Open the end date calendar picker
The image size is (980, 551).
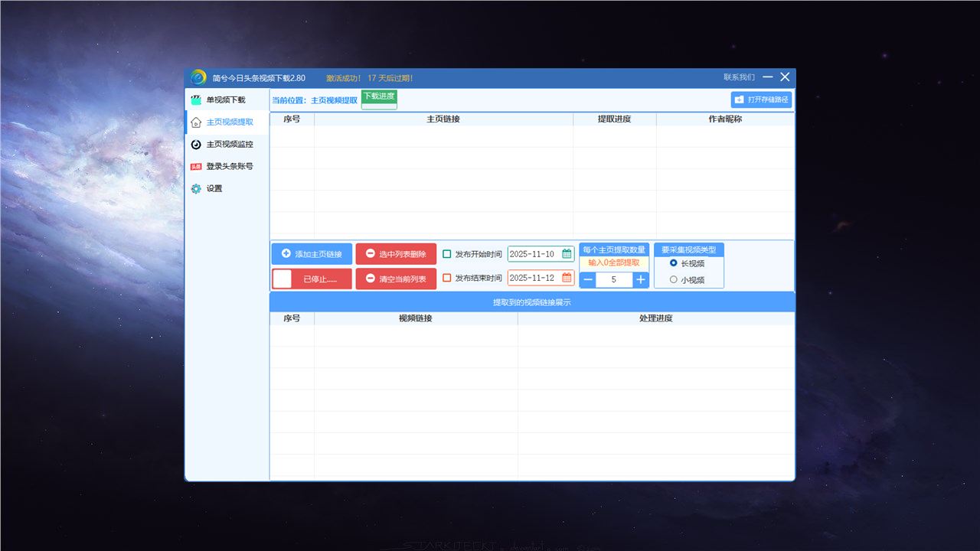567,278
